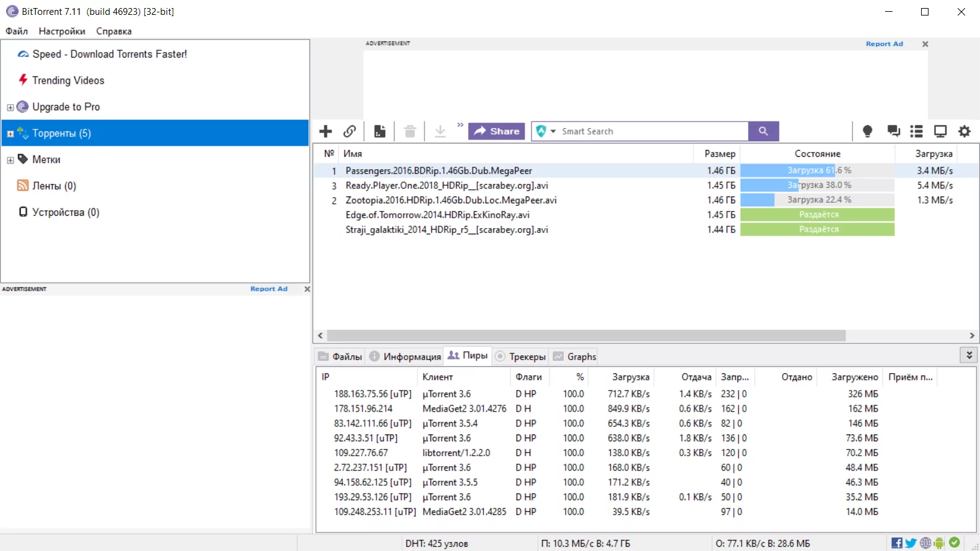The image size is (980, 551).
Task: Click the right arrow of the horizontal scrollbar
Action: pos(972,335)
